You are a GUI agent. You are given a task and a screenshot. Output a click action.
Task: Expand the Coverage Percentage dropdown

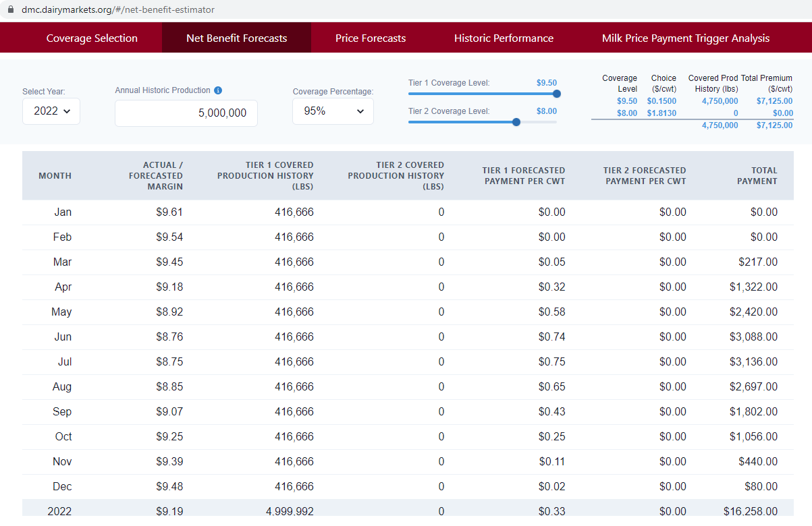(x=333, y=111)
